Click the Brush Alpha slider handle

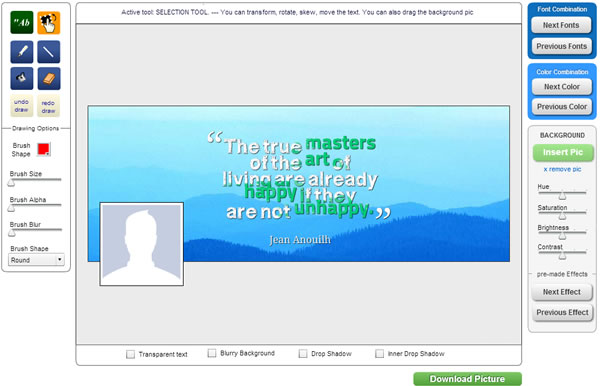tap(11, 208)
